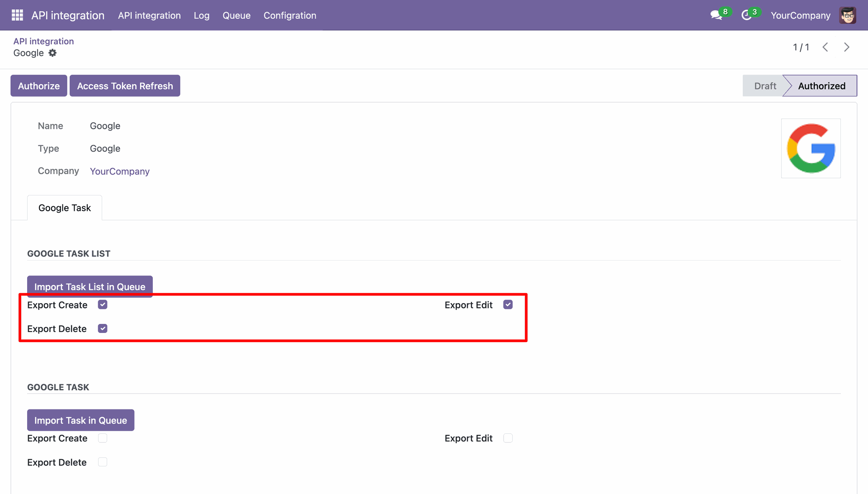The image size is (868, 494).
Task: Go to the next record arrow
Action: (x=847, y=47)
